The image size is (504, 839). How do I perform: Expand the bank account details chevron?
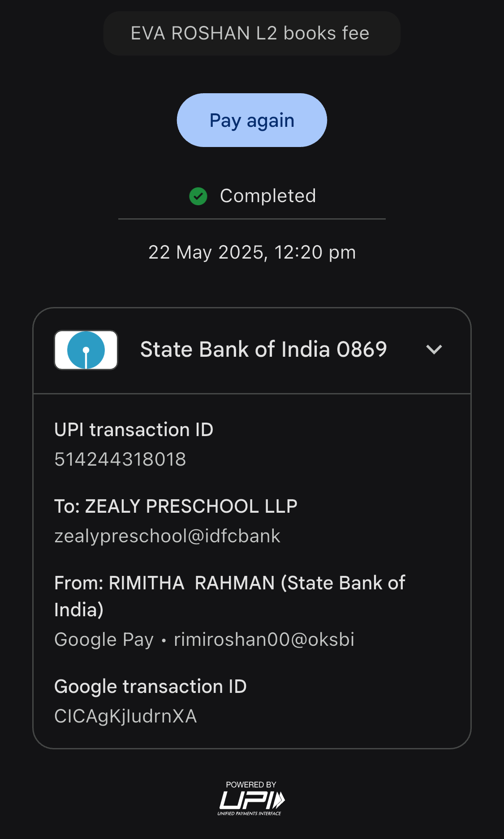(x=434, y=350)
